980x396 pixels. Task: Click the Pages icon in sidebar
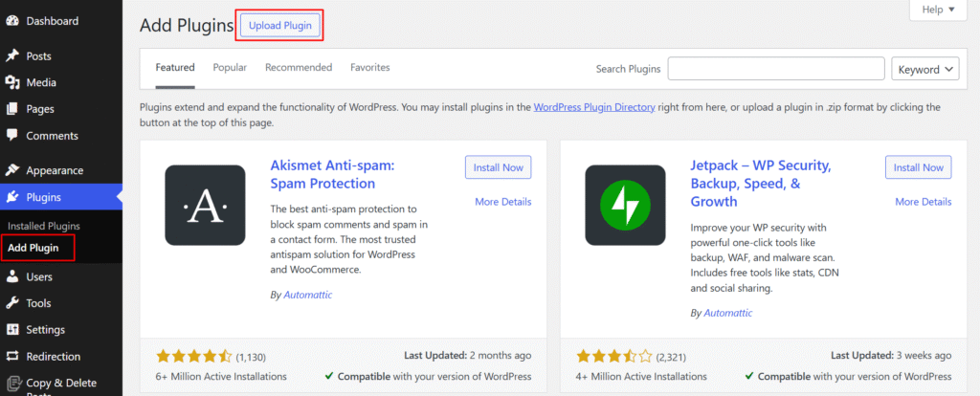pos(11,109)
